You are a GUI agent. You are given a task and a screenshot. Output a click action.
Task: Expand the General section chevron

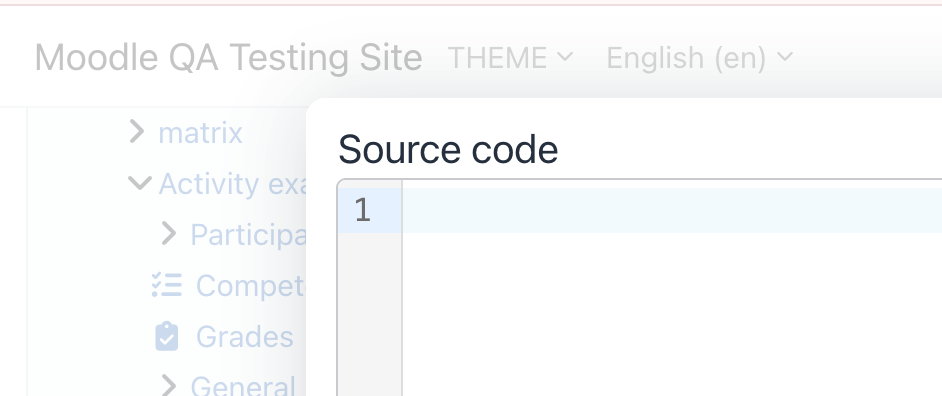169,385
